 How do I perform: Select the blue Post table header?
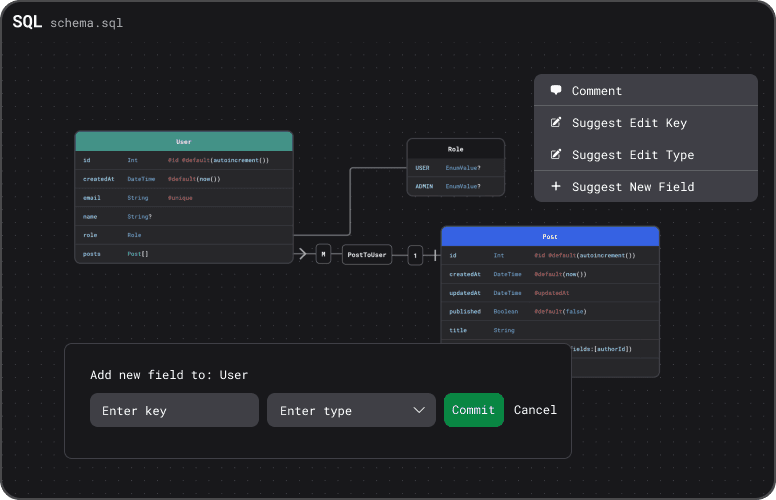coord(550,236)
